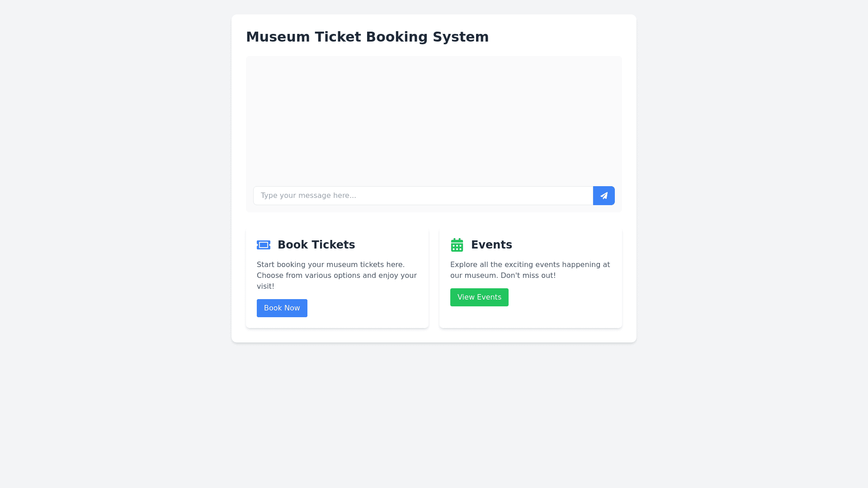The height and width of the screenshot is (488, 868).
Task: Focus the 'Type your message here...' field
Action: [x=423, y=196]
